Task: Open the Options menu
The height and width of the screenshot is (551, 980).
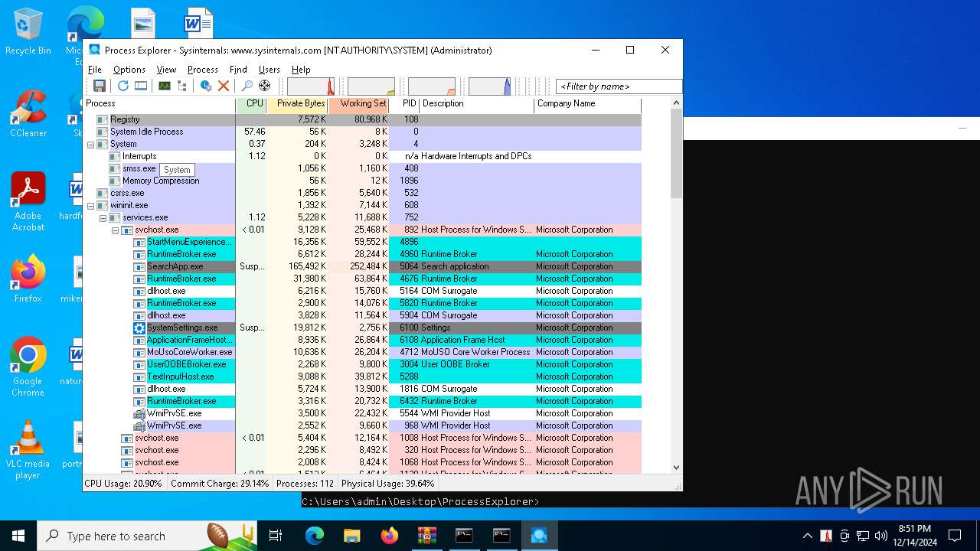Action: (129, 70)
